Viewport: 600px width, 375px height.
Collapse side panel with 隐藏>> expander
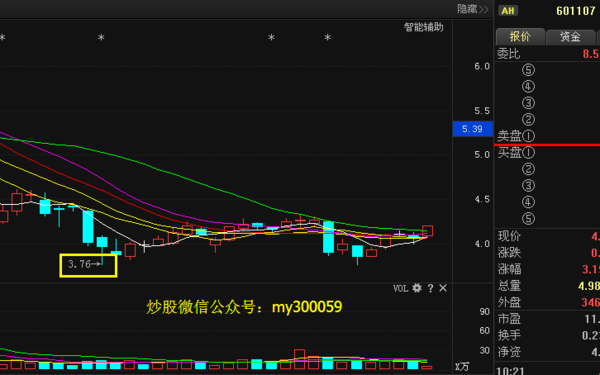click(x=473, y=9)
